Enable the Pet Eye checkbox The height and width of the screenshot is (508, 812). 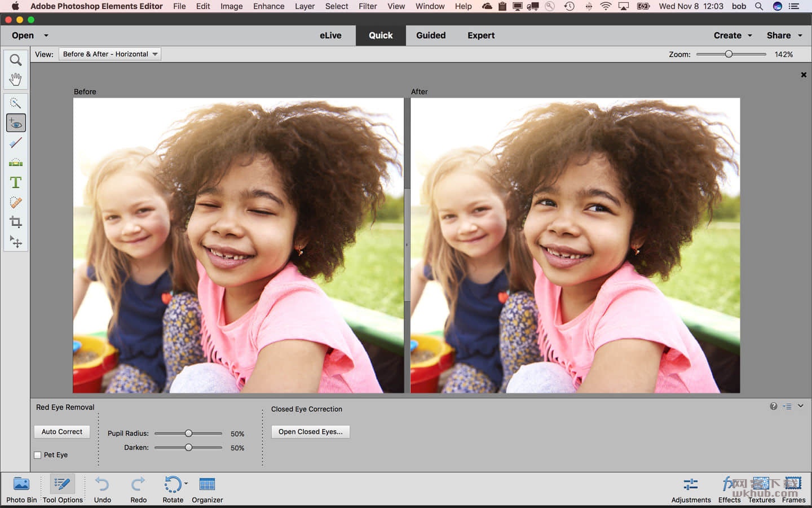[38, 455]
